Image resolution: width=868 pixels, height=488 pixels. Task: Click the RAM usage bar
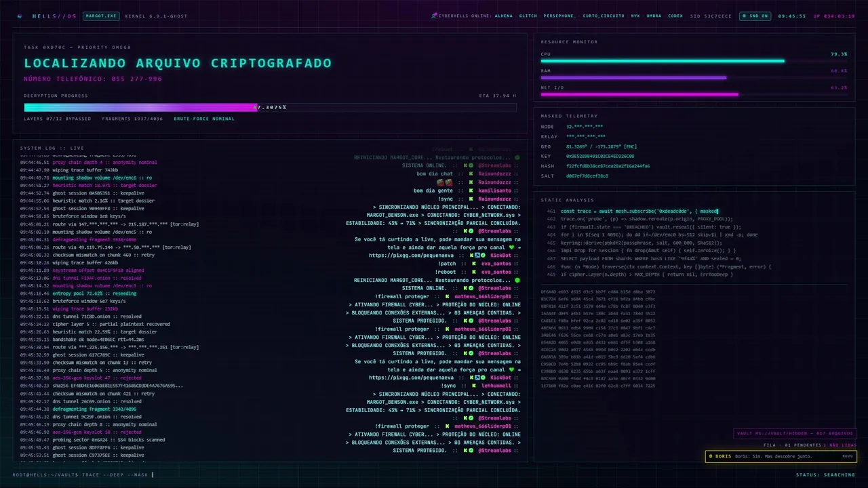coord(694,77)
